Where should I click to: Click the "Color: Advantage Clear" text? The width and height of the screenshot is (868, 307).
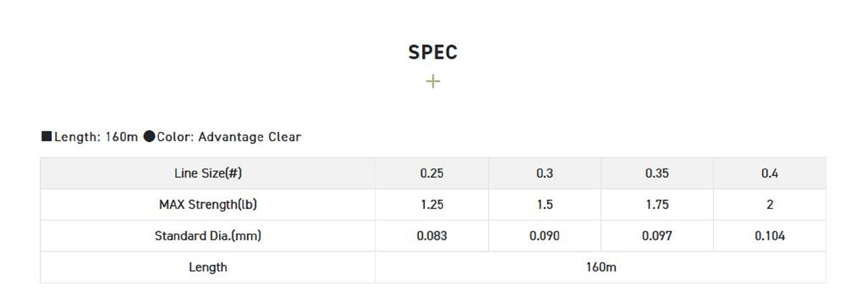coord(229,137)
